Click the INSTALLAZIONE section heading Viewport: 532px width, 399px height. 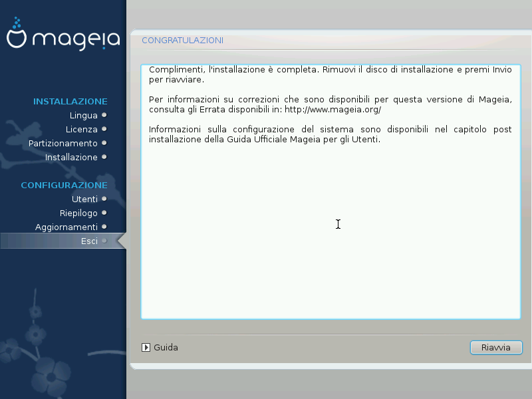[x=70, y=102]
